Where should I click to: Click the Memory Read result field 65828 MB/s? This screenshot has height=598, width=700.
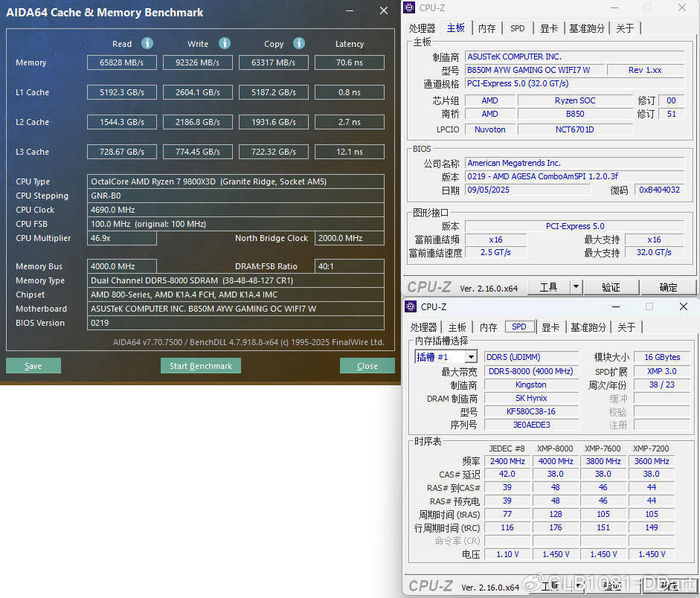(x=122, y=63)
